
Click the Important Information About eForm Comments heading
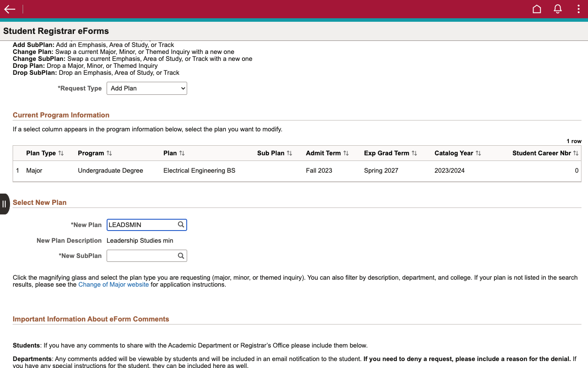coord(91,319)
